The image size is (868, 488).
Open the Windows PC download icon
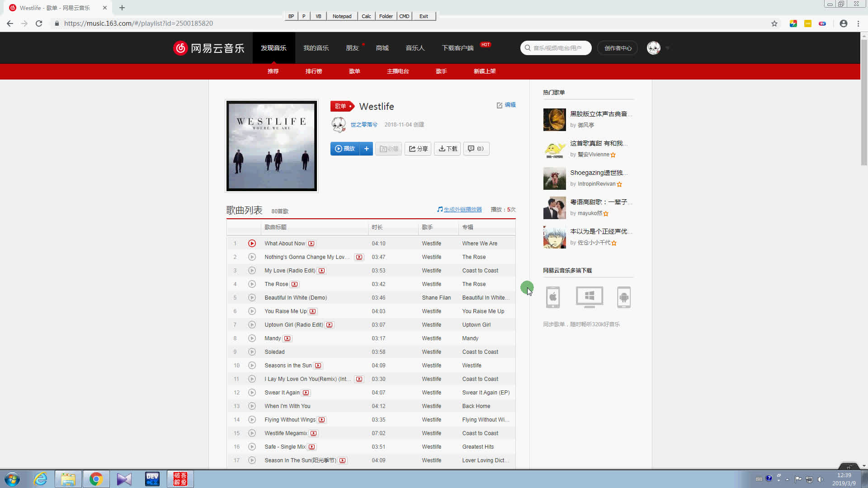589,297
